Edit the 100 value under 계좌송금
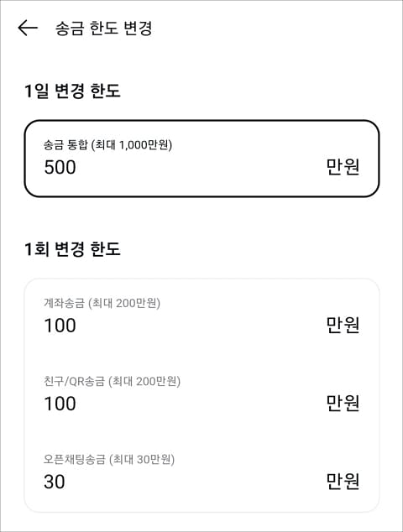The image size is (403, 532). [60, 326]
